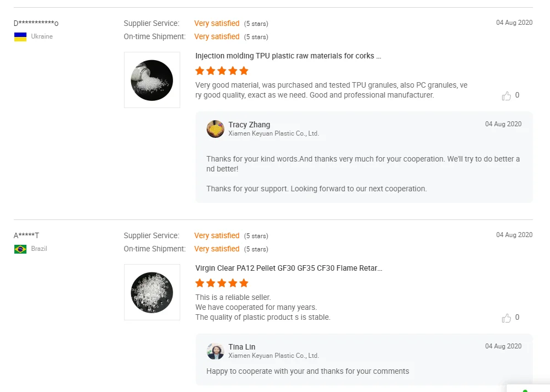Click the TPU review's five-star rating

222,71
